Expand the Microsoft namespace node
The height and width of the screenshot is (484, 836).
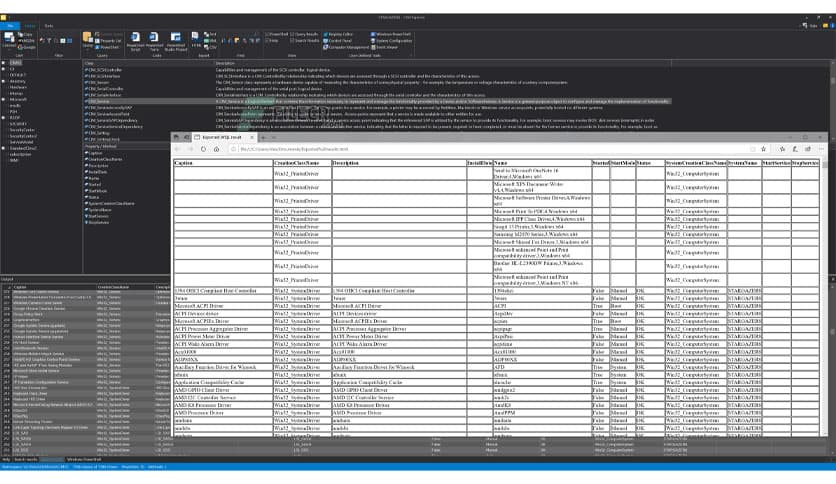tap(3, 99)
